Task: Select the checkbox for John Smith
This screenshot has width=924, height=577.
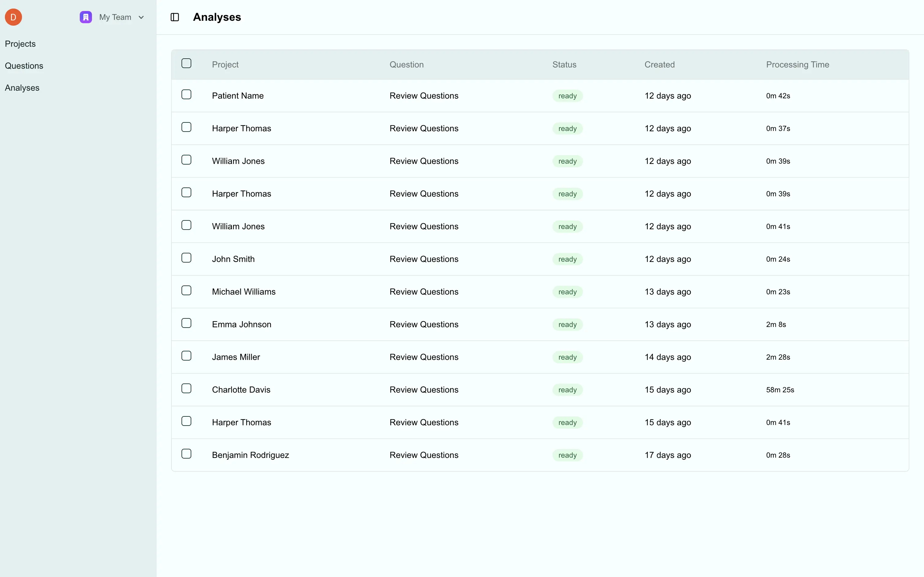Action: tap(187, 258)
